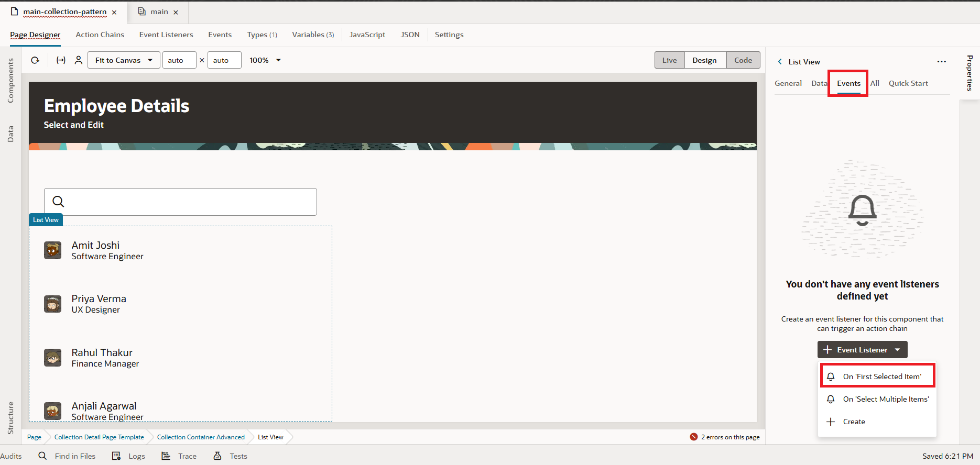Select Quick Start tab

coord(908,83)
